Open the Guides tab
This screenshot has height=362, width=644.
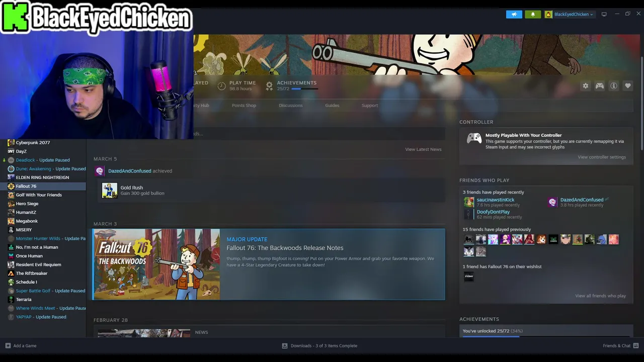coord(332,106)
